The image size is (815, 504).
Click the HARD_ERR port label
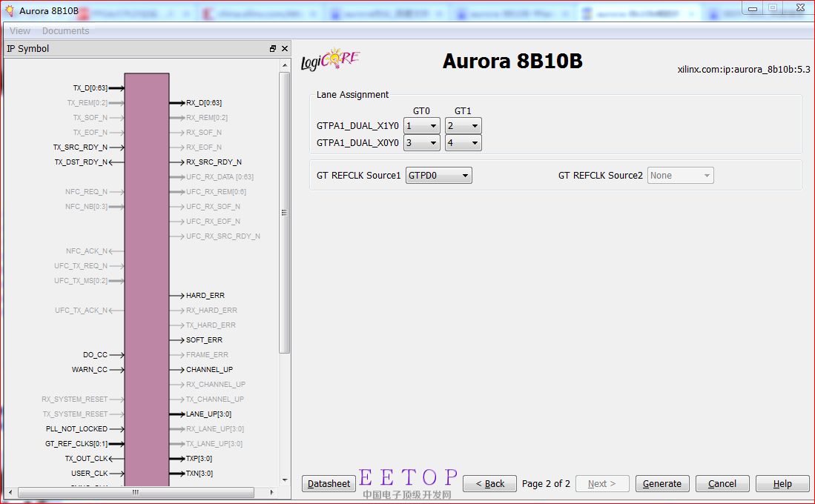click(x=205, y=296)
